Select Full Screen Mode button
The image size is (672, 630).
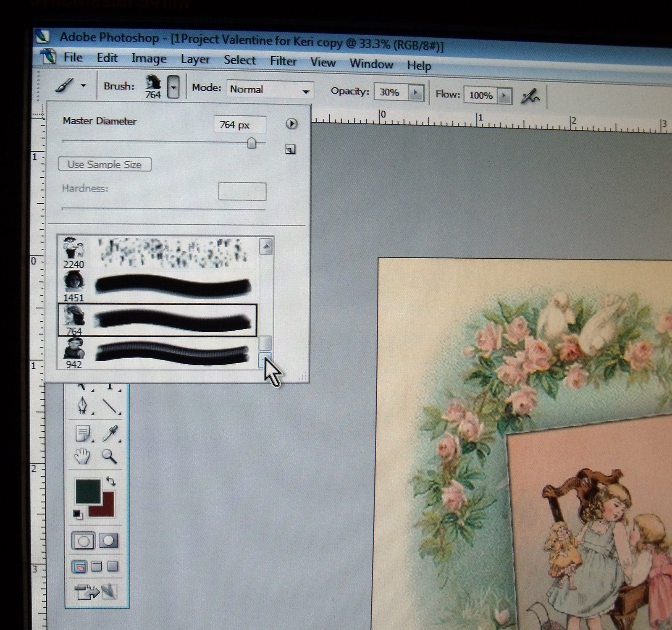coord(113,567)
